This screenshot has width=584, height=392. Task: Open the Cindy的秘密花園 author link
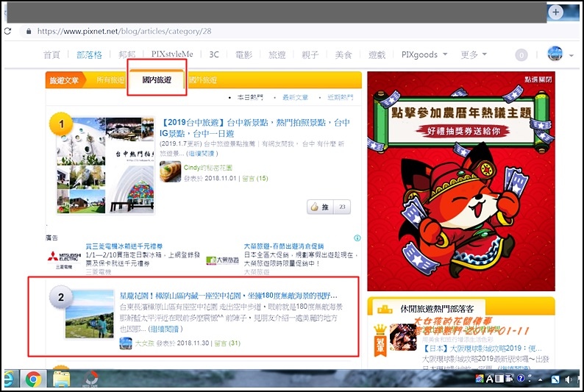[x=208, y=168]
